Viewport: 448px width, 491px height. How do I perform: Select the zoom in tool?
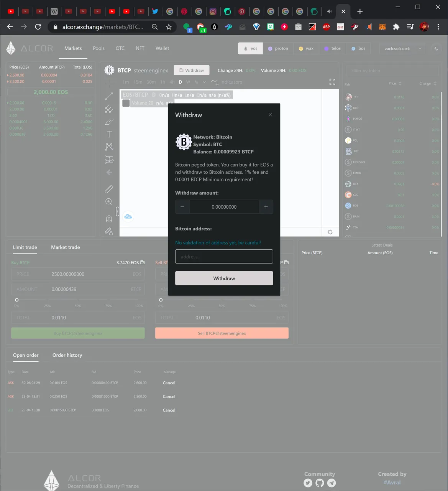[109, 201]
